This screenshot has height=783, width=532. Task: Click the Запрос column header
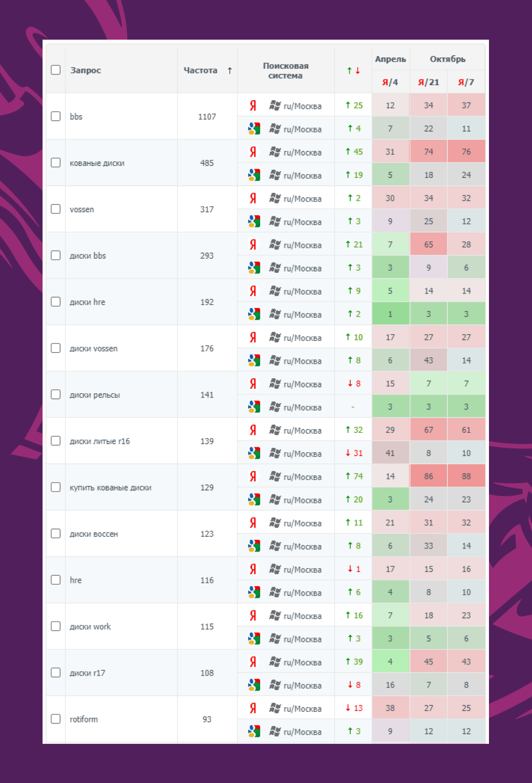coord(86,70)
